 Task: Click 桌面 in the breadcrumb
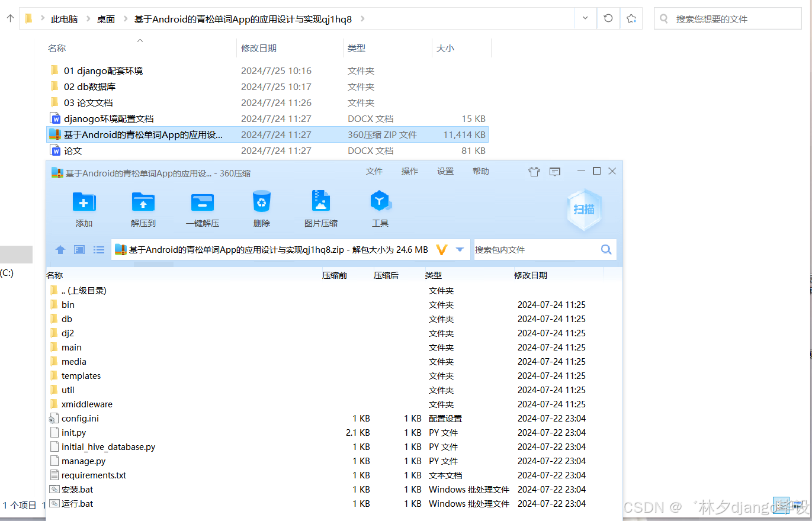click(x=106, y=19)
